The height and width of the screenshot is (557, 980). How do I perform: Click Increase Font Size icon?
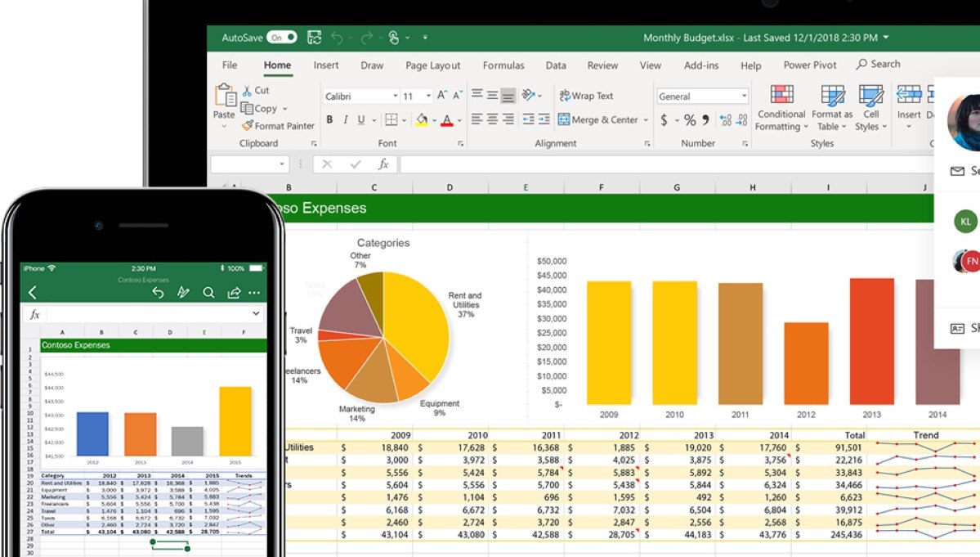click(442, 95)
